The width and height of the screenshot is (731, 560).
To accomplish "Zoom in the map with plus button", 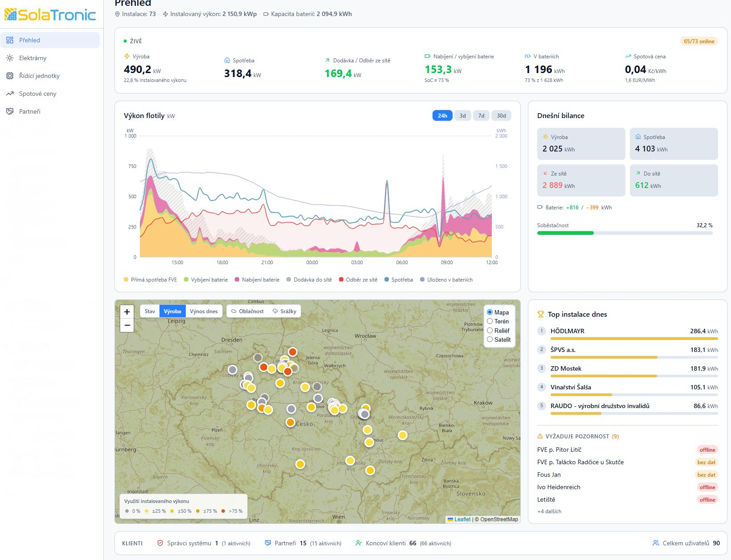I will tap(127, 312).
